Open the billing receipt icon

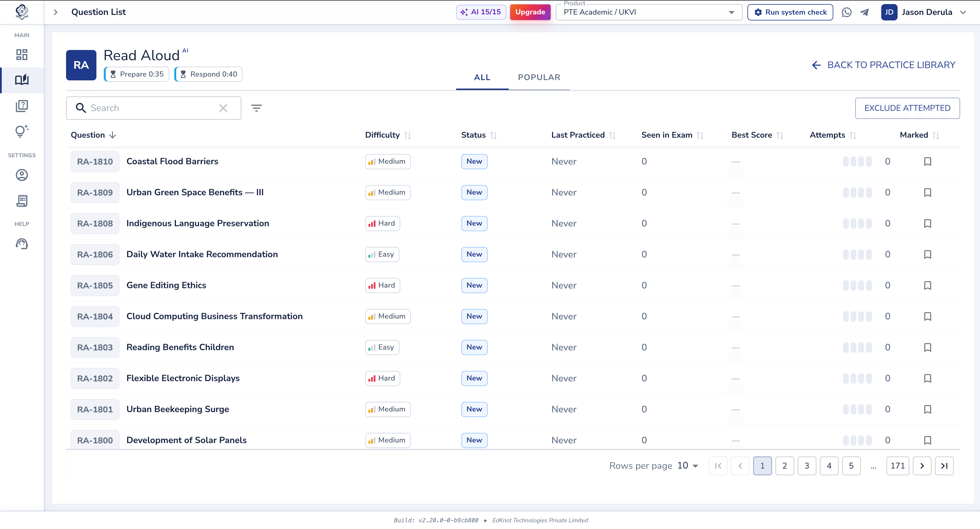point(22,200)
